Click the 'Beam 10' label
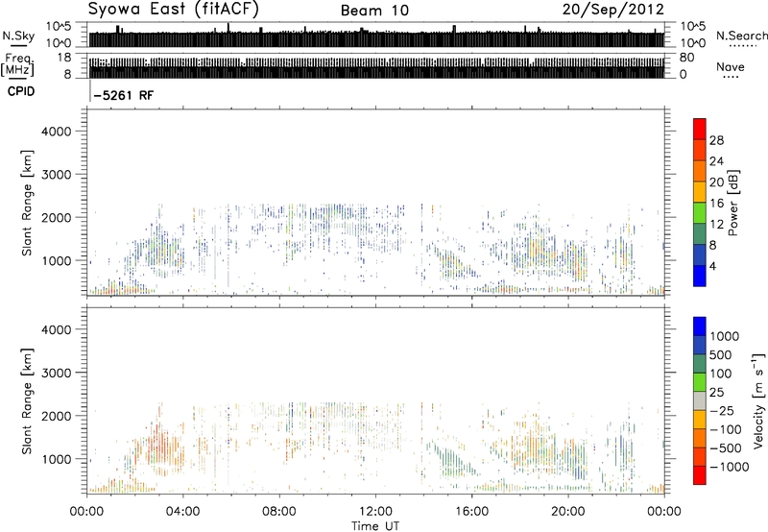 374,11
